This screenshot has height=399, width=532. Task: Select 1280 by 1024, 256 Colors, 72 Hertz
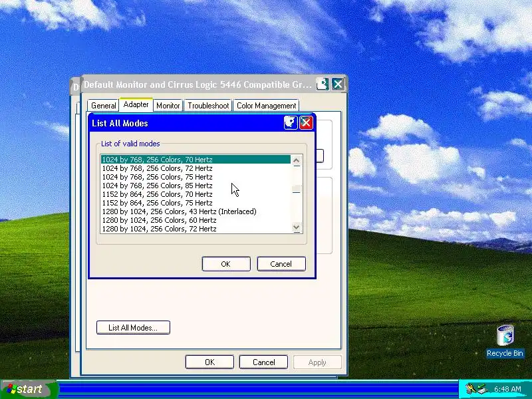pos(196,229)
